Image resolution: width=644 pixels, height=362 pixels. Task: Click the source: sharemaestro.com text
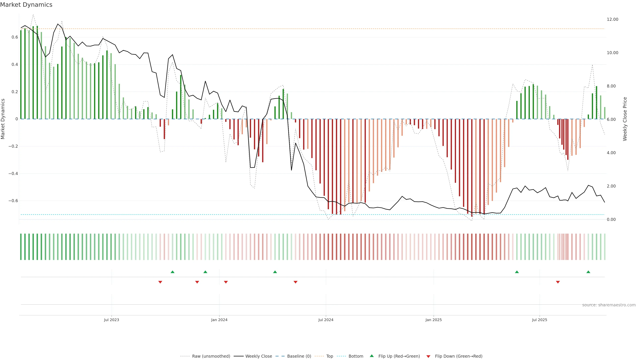tap(609, 305)
